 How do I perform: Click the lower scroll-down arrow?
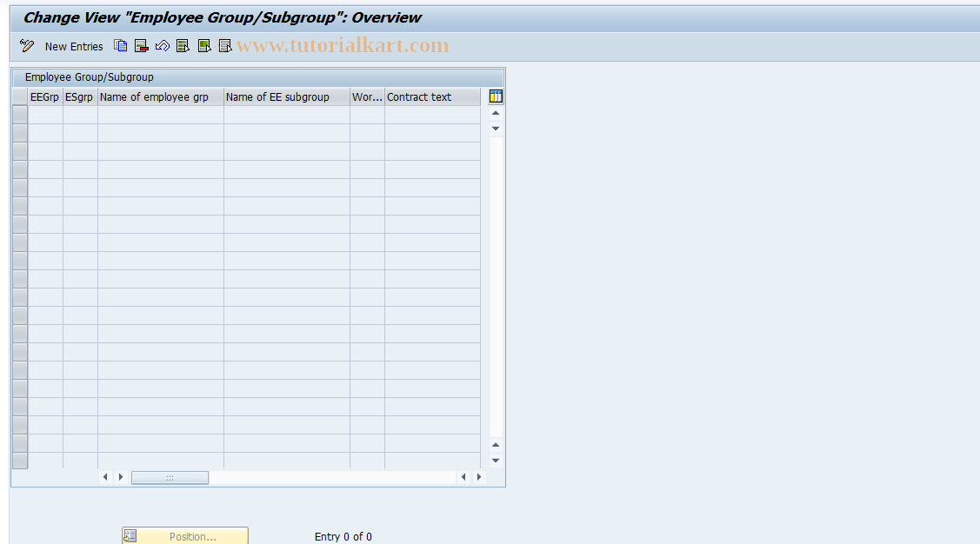[x=496, y=461]
